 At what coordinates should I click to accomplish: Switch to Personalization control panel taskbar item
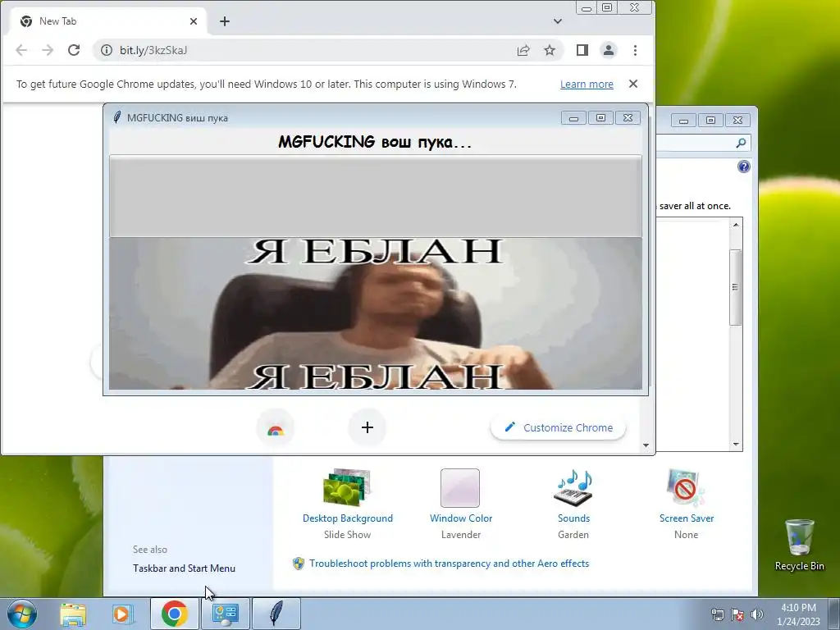pos(225,614)
